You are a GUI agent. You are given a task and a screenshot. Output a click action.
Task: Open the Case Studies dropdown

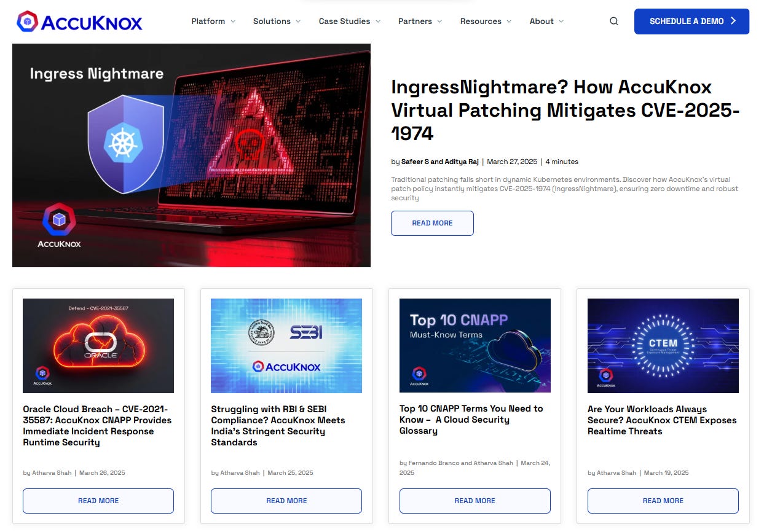pyautogui.click(x=350, y=22)
